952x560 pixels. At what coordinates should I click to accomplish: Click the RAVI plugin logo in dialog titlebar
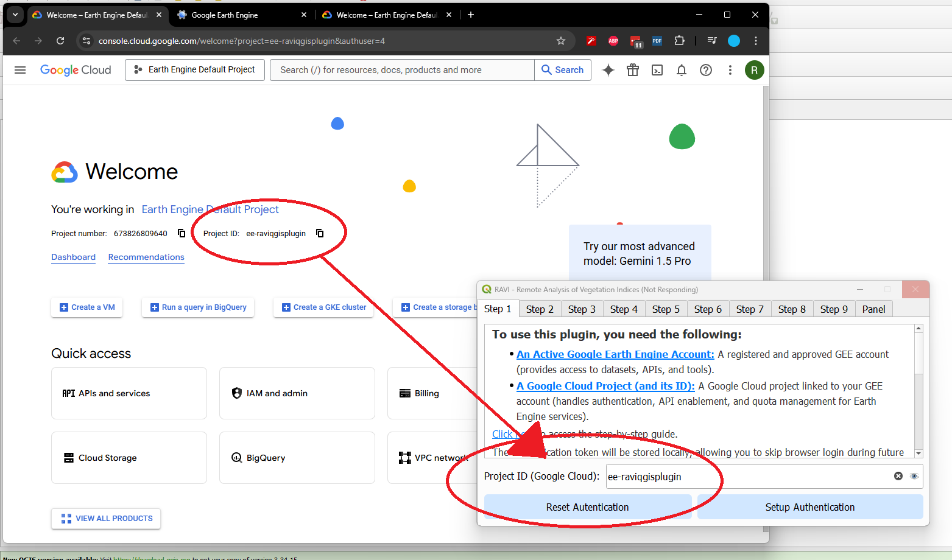pos(485,289)
